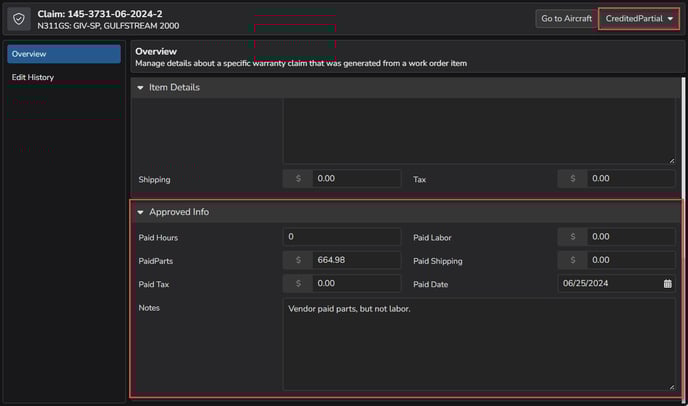The width and height of the screenshot is (688, 406).
Task: Click the vertical scrollbar on the right
Action: coord(683,239)
